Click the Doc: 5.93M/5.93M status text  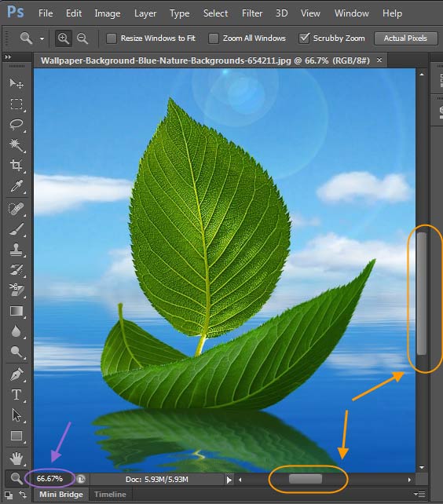coord(156,480)
